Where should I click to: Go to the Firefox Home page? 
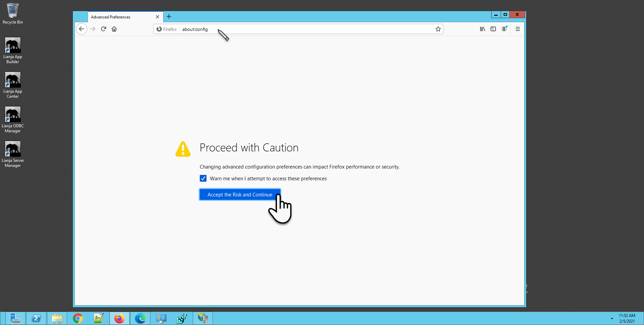click(x=114, y=29)
